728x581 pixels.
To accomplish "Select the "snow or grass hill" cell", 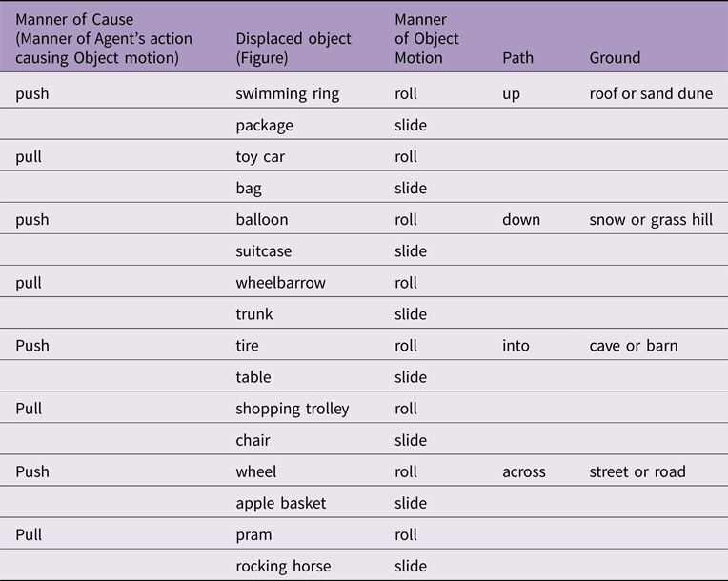I will pyautogui.click(x=651, y=220).
